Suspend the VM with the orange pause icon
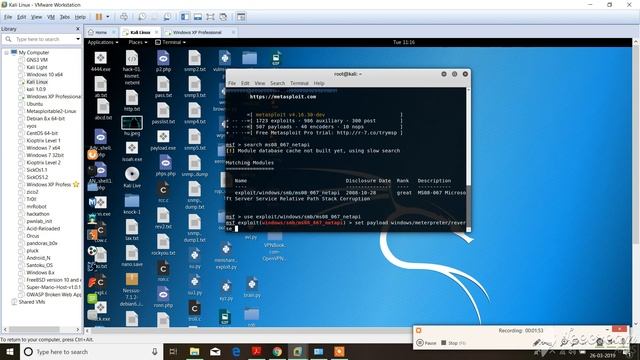 99,17
